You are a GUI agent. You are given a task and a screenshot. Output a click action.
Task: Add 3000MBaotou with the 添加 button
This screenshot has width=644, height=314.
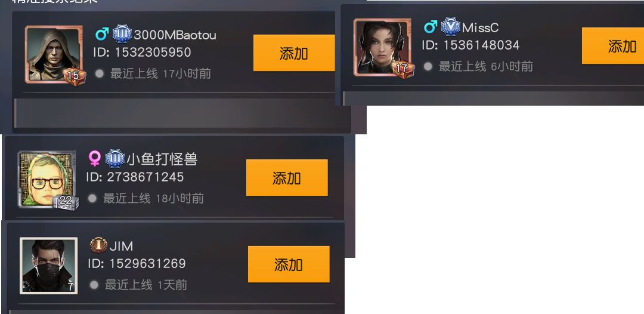point(293,53)
